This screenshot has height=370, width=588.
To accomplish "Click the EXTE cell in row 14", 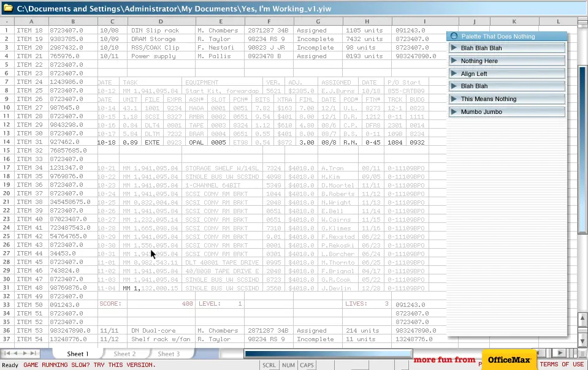I will click(x=152, y=142).
